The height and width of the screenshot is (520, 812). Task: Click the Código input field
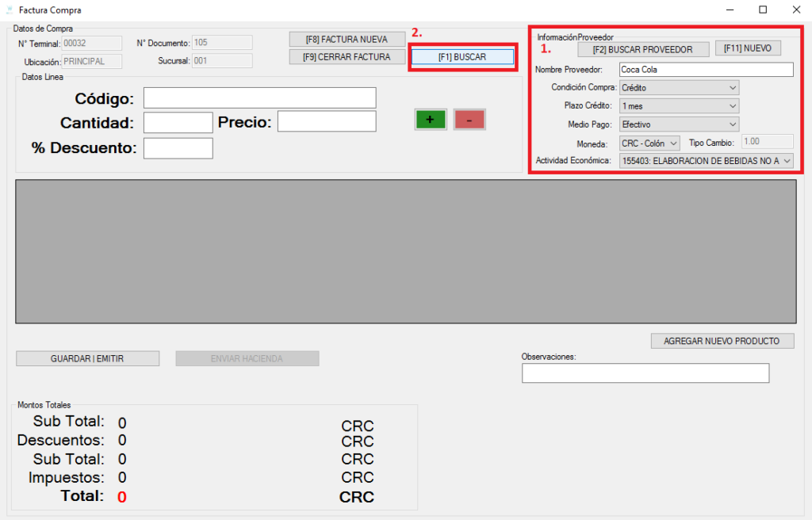pyautogui.click(x=259, y=98)
